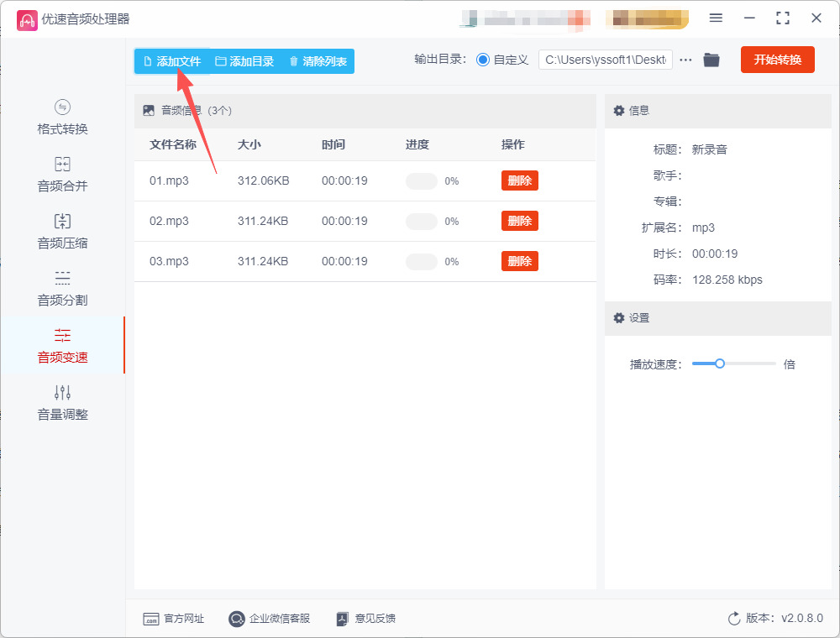
Task: Select the 01.mp3 file name
Action: 169,181
